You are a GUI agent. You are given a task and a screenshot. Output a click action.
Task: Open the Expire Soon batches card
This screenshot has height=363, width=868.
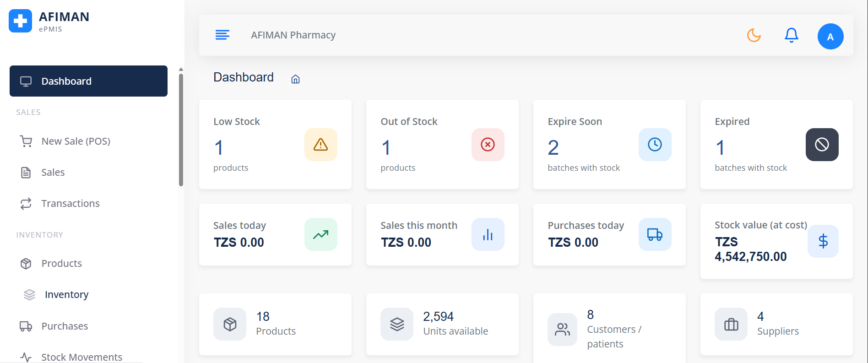[x=609, y=145]
